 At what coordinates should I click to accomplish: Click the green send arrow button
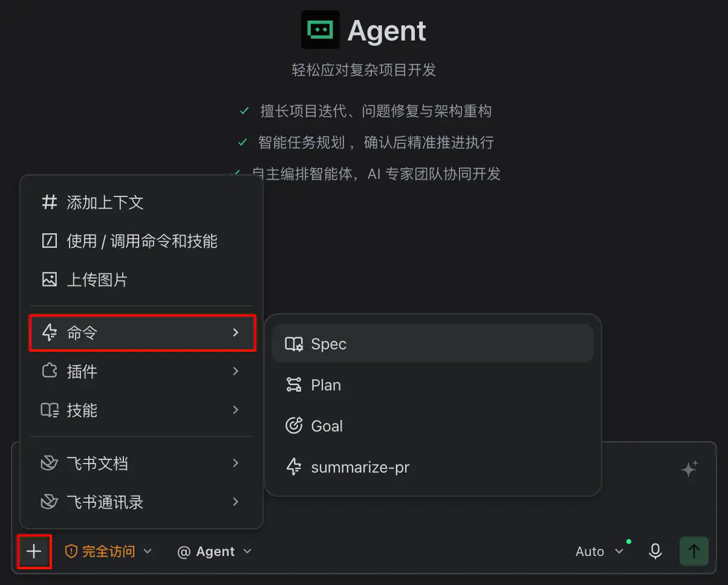click(x=694, y=551)
